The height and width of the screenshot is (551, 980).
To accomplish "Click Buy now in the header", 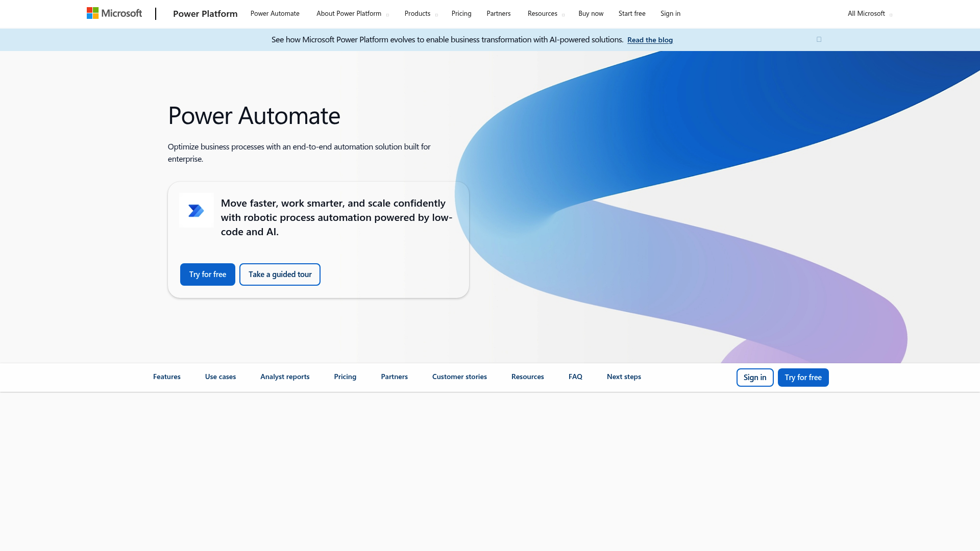I will click(x=591, y=13).
